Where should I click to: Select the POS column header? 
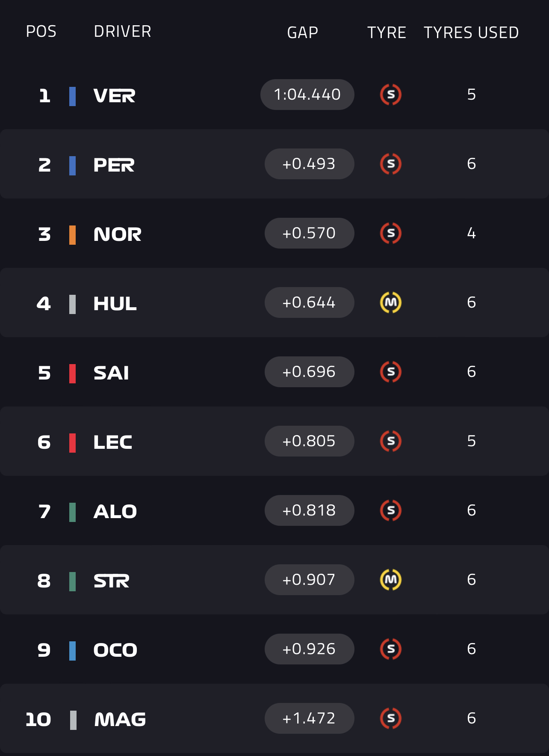click(41, 32)
